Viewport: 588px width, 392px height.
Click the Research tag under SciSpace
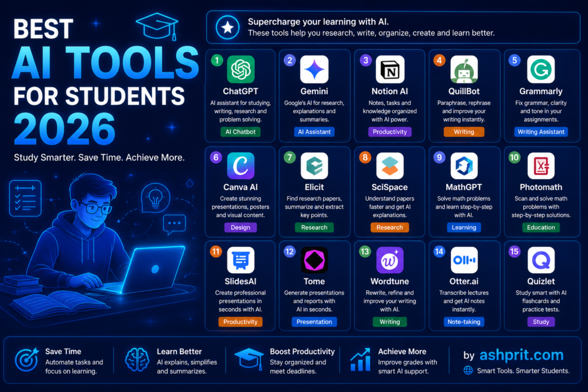(390, 227)
